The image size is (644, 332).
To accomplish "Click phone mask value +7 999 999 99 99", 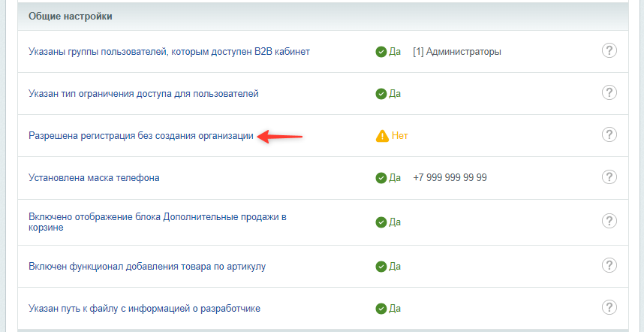I will point(450,178).
